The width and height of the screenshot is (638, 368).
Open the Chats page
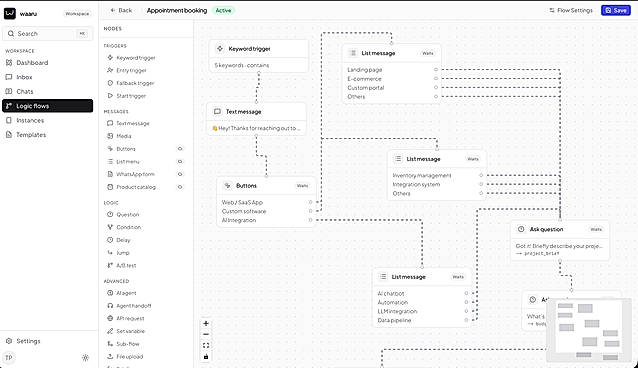coord(48,92)
